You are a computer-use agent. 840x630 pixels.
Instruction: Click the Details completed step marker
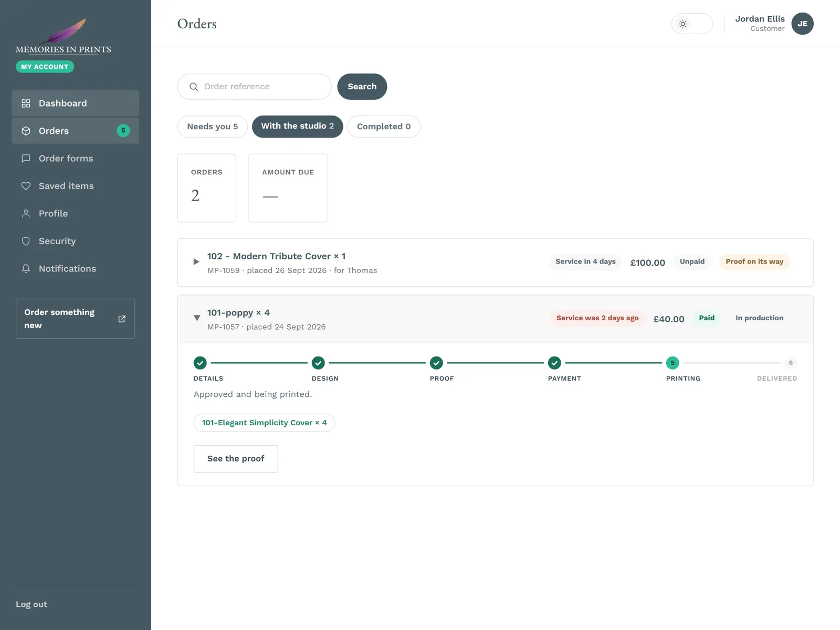pyautogui.click(x=200, y=363)
